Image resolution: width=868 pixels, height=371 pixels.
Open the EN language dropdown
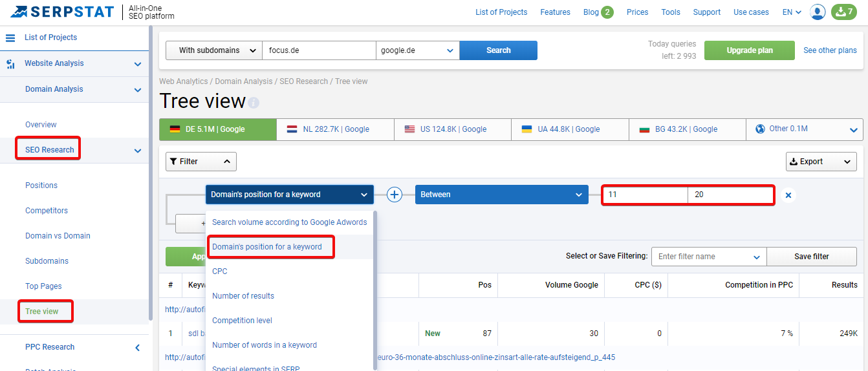(x=792, y=12)
